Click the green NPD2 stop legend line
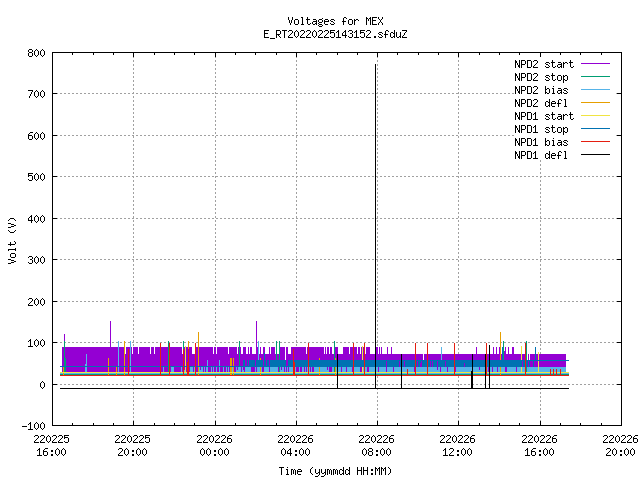 [595, 76]
